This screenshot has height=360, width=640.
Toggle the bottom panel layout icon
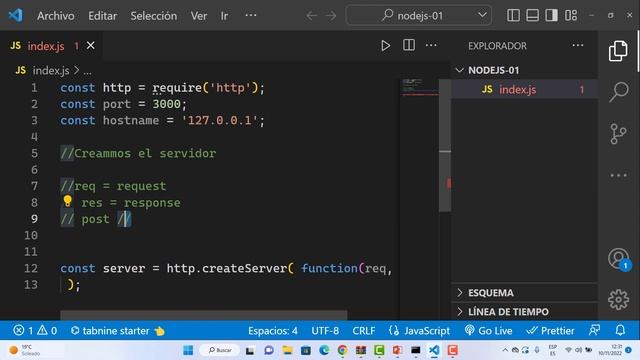[x=532, y=16]
